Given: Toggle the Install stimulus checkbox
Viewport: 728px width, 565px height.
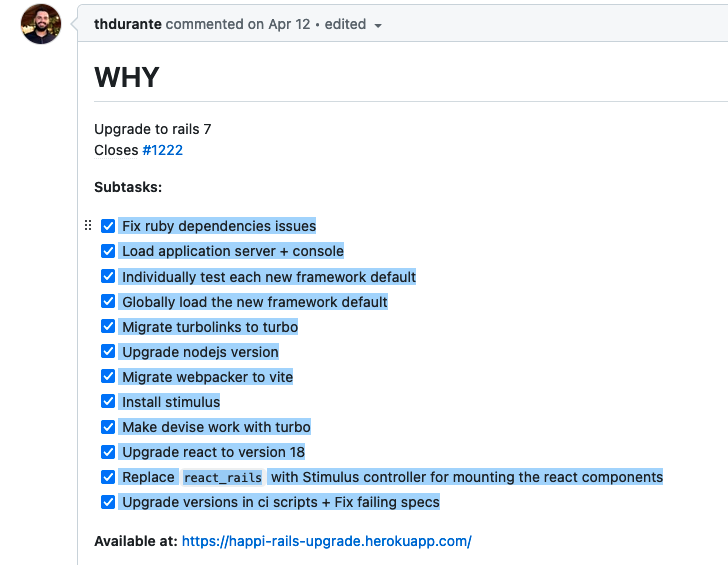Looking at the screenshot, I should 108,402.
